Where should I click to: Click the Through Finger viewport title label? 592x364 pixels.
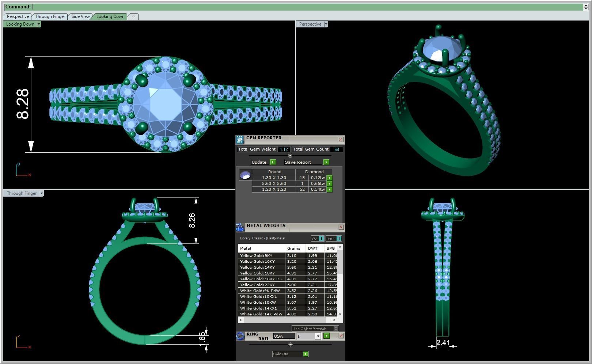(x=22, y=193)
